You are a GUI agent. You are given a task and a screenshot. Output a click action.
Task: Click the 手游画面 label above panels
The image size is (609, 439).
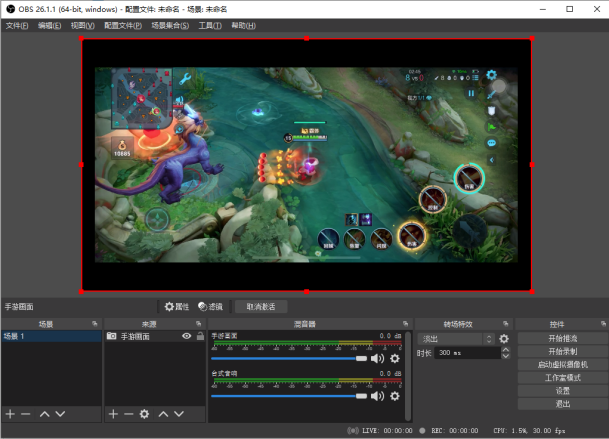click(x=19, y=307)
